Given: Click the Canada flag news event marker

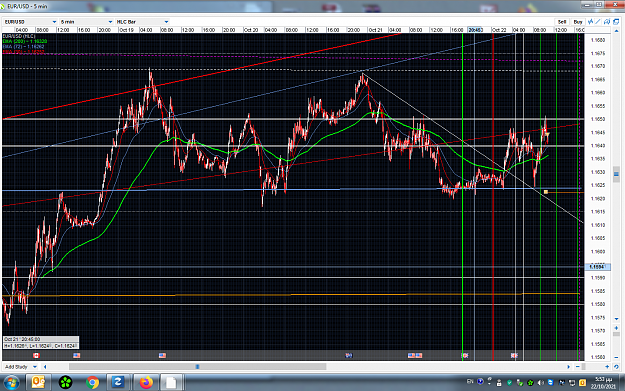Looking at the screenshot, I should 36,356.
